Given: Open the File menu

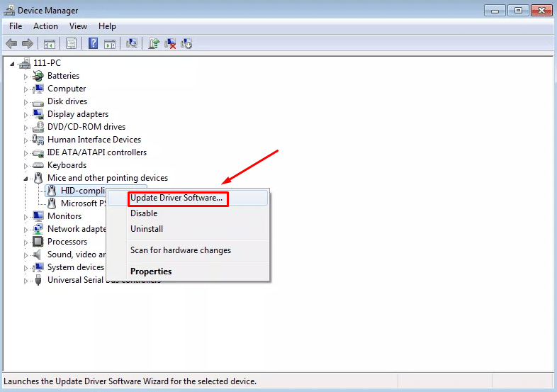Looking at the screenshot, I should click(16, 26).
